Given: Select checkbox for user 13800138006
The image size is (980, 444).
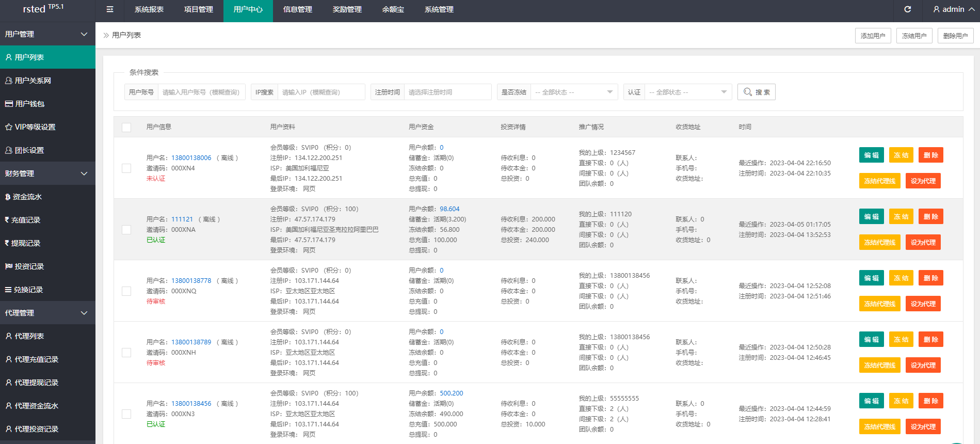Looking at the screenshot, I should coord(126,168).
